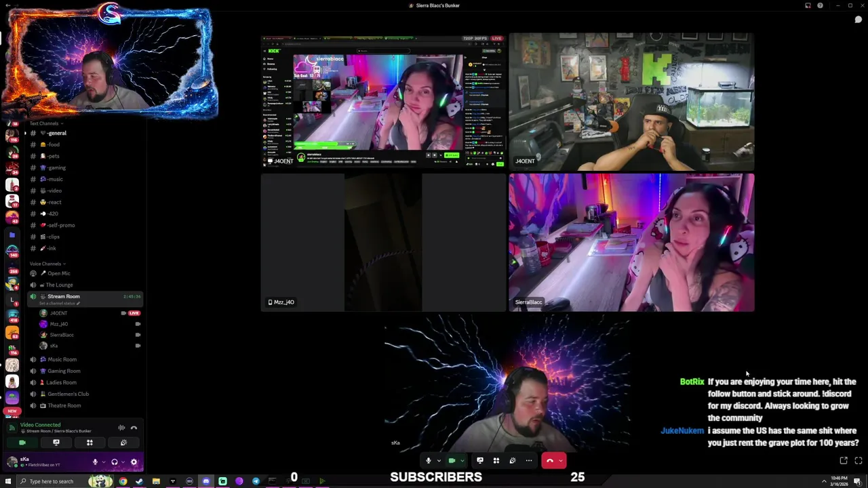Select user Mzz_j4O in Stream Room list
Viewport: 868px width, 488px height.
pyautogui.click(x=58, y=324)
